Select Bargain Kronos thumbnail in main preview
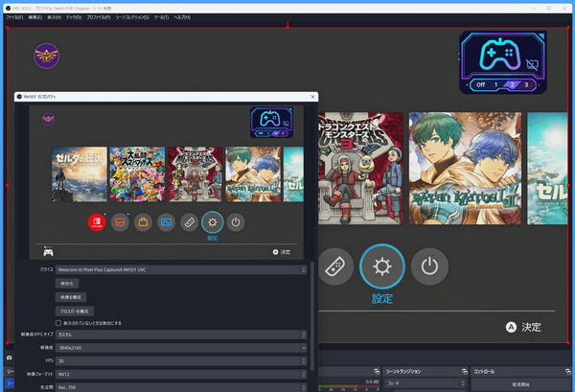 [465, 169]
